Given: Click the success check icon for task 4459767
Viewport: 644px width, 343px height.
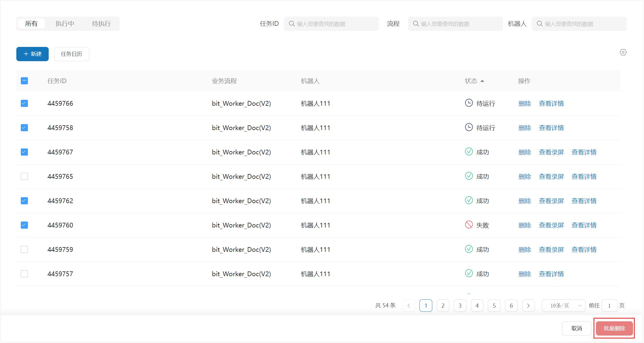Looking at the screenshot, I should (469, 151).
